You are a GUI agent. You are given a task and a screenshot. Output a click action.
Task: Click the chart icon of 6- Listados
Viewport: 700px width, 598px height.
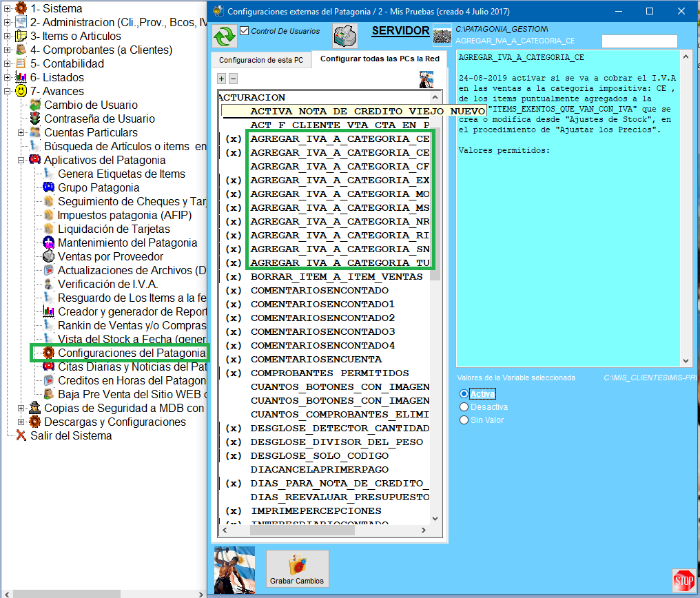point(21,77)
